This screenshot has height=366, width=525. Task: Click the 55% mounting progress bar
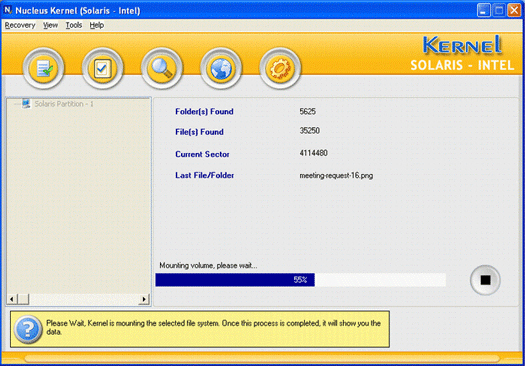pos(300,280)
